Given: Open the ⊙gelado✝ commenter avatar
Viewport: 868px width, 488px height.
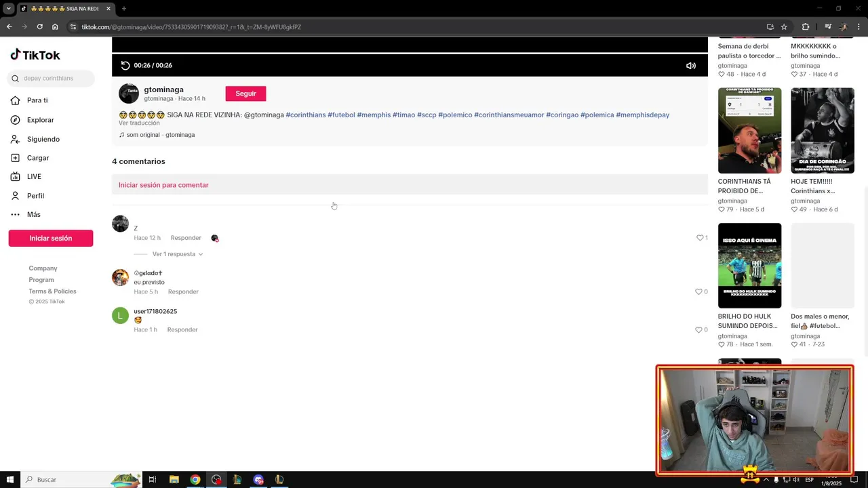Looking at the screenshot, I should [x=120, y=277].
